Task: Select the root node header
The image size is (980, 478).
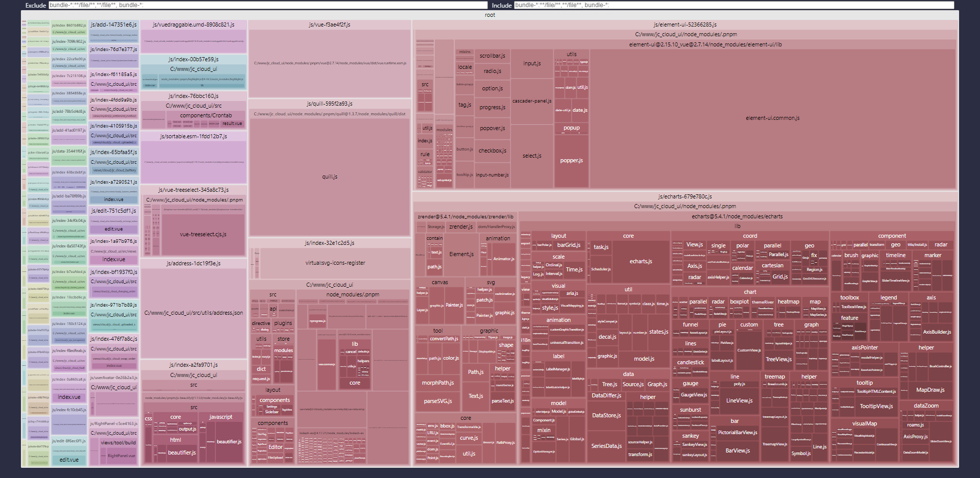Action: (x=490, y=15)
